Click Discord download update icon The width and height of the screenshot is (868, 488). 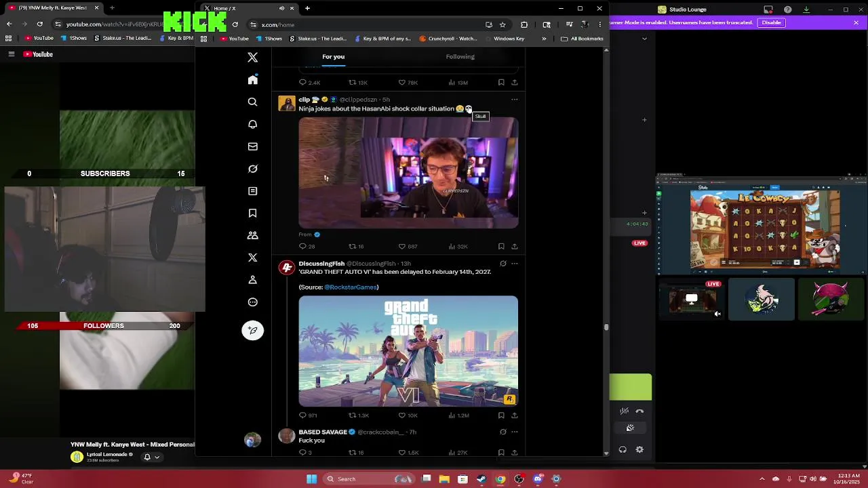(x=806, y=9)
